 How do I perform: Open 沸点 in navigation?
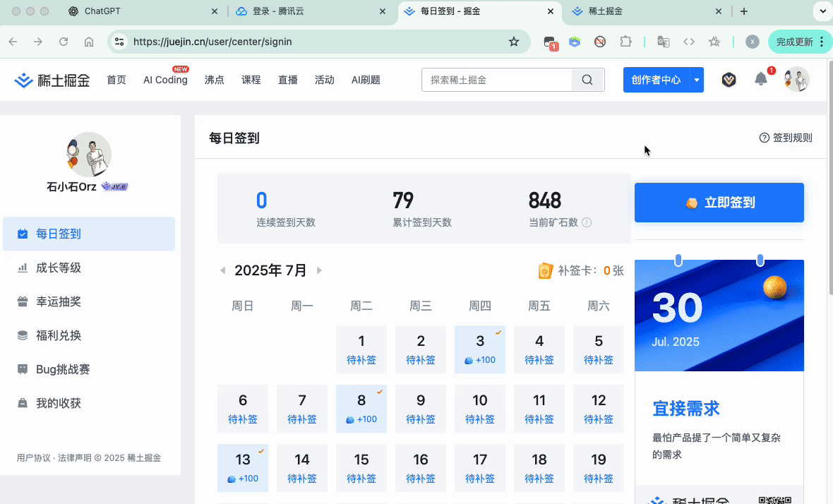(214, 80)
